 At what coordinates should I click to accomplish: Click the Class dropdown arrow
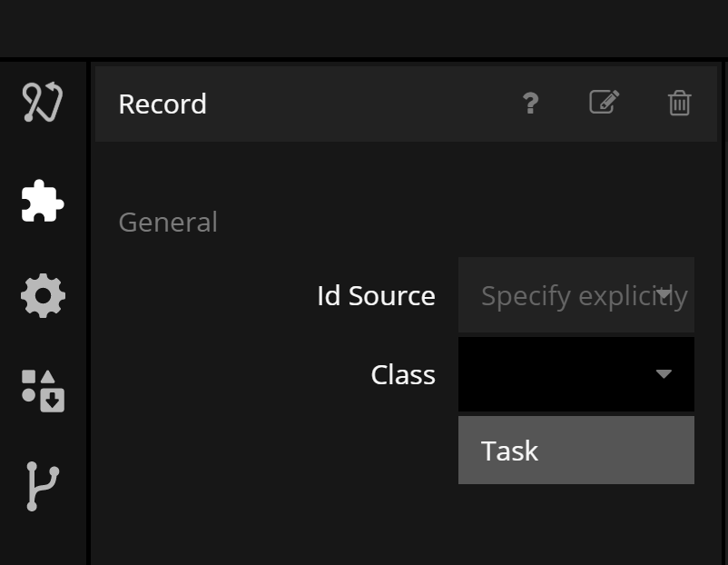(x=664, y=374)
